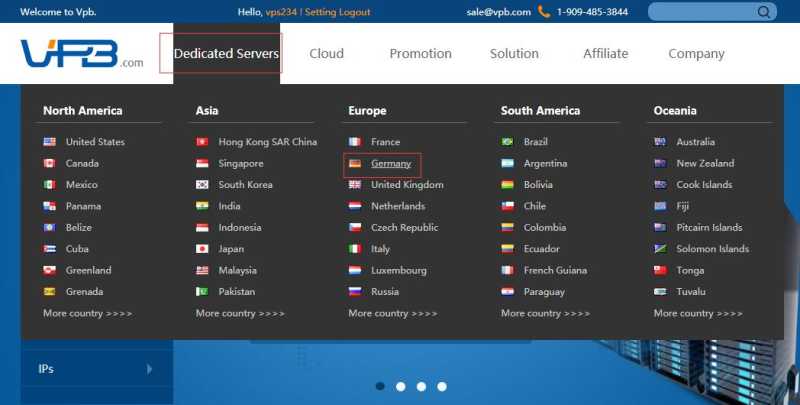Select the last carousel dot

click(442, 387)
